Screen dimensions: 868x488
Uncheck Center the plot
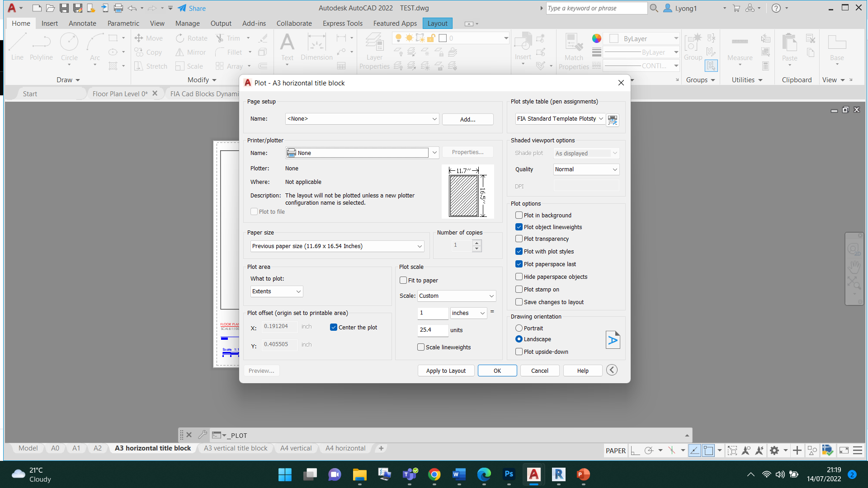[x=334, y=328]
